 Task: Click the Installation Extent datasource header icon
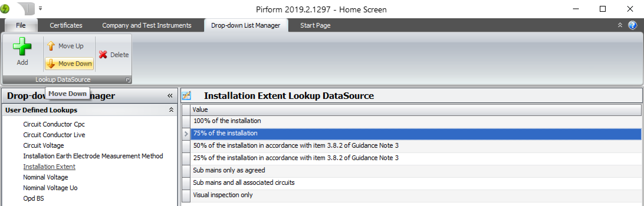tap(186, 96)
